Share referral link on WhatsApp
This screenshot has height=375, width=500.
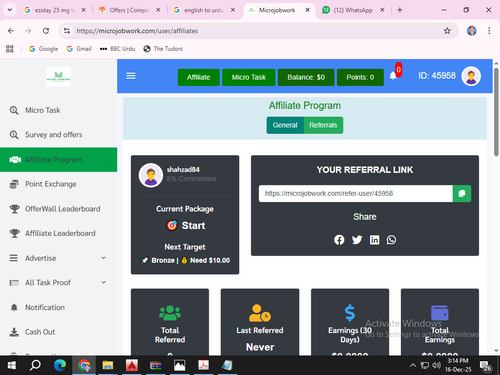point(391,240)
